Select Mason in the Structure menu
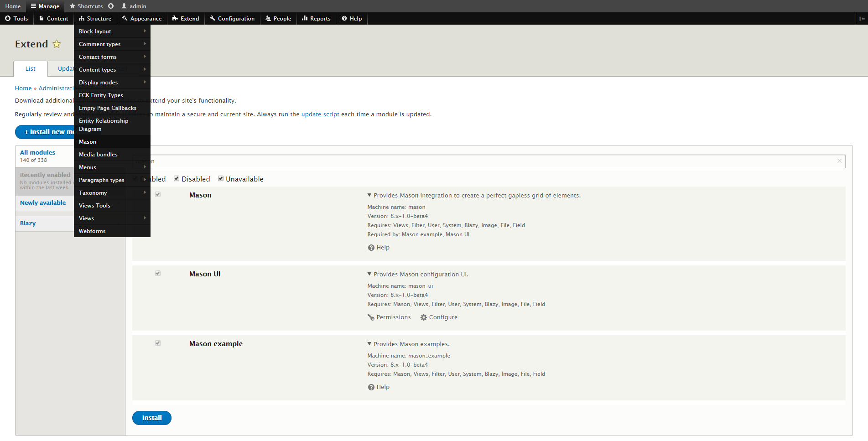Screen dimensions: 868x441 click(88, 142)
